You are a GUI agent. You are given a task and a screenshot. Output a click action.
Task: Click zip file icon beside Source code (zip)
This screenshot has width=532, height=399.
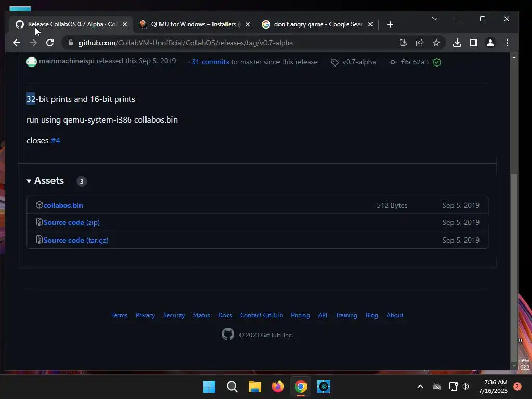39,222
